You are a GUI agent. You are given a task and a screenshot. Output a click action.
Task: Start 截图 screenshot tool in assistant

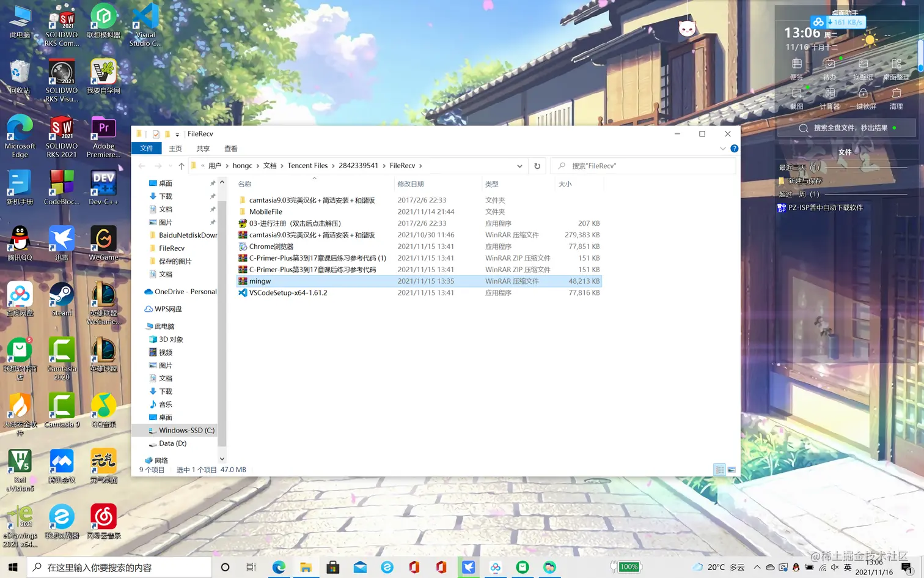coord(797,98)
